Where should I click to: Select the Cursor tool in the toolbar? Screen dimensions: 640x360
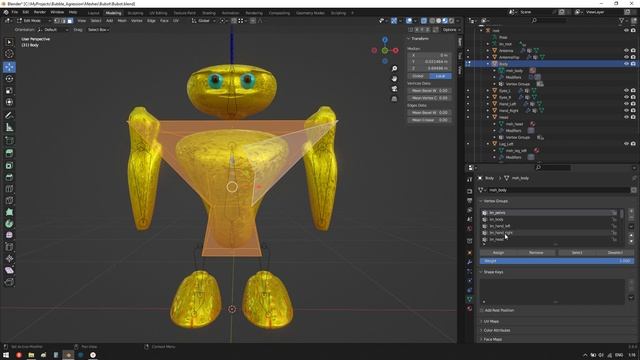[9, 54]
